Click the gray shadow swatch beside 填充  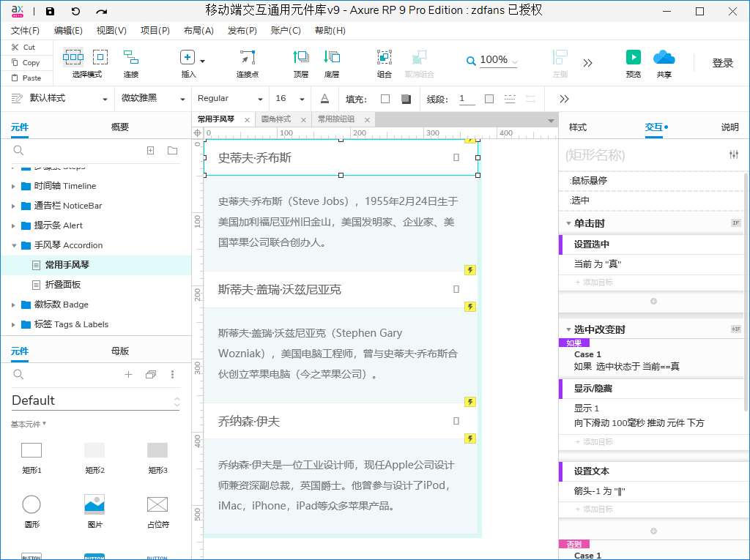coord(406,99)
